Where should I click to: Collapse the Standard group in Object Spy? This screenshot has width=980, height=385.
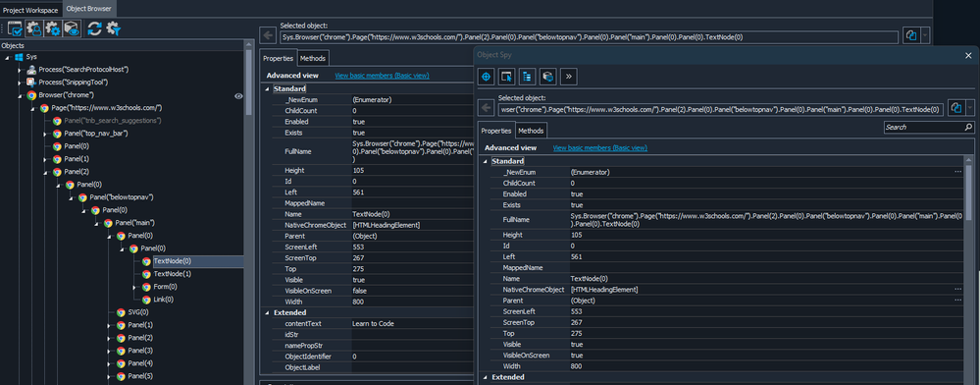coord(486,161)
